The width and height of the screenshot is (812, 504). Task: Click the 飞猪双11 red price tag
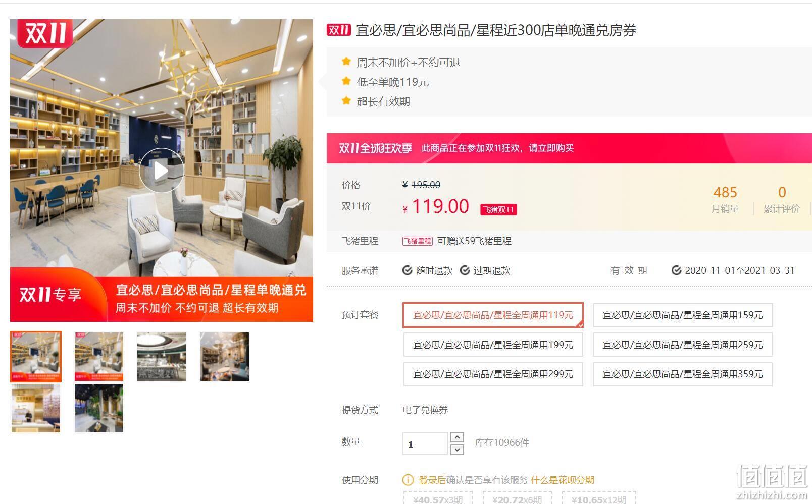tap(498, 209)
